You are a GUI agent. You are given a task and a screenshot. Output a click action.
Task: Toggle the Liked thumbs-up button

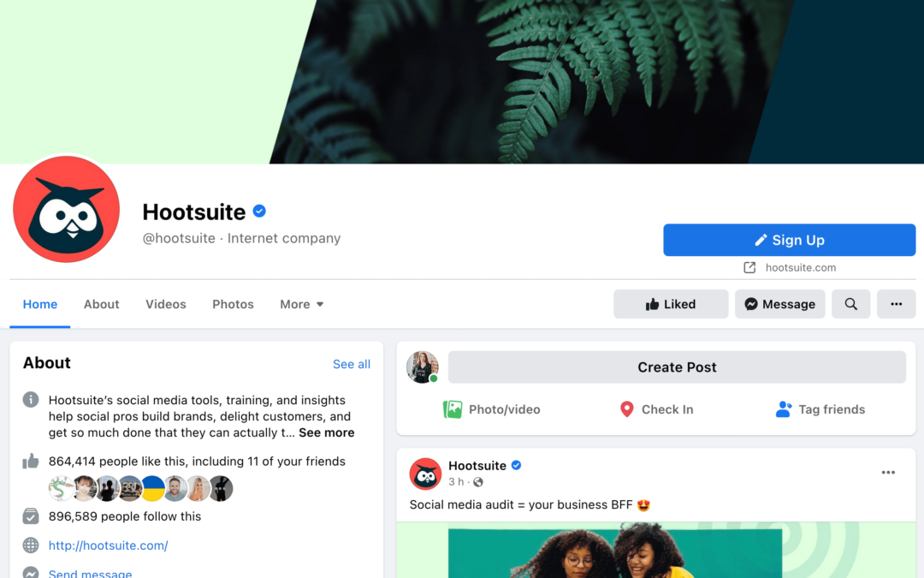[x=671, y=304]
